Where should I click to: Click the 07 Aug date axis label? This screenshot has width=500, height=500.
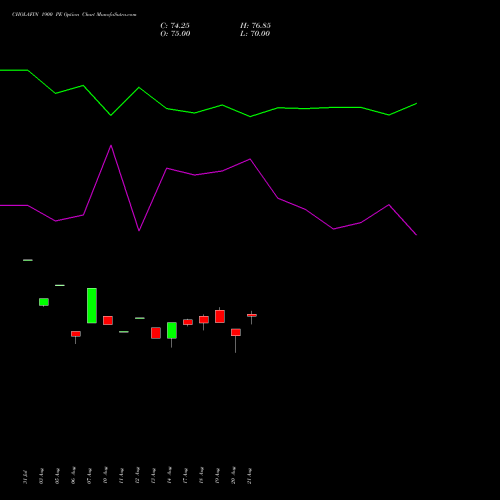click(89, 476)
